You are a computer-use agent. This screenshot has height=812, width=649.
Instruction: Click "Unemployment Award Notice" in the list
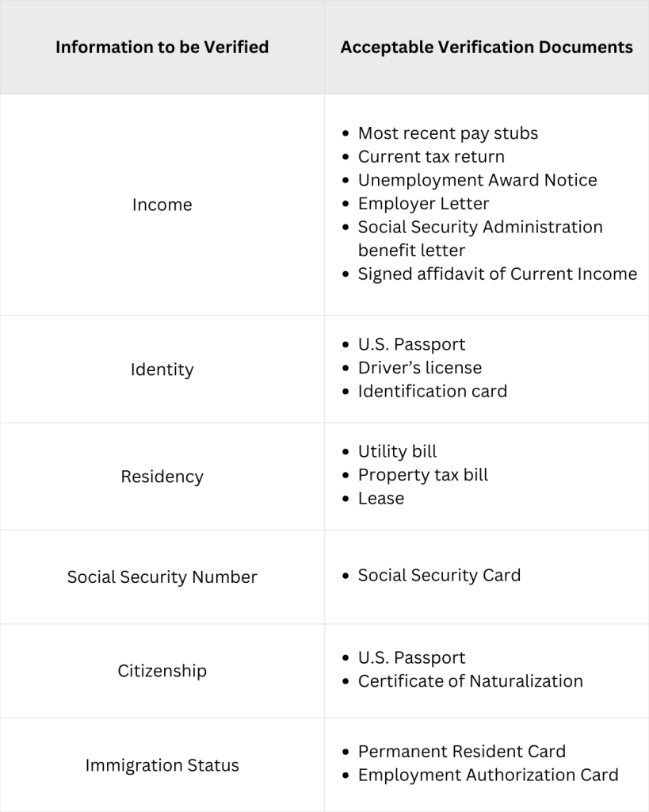(477, 180)
